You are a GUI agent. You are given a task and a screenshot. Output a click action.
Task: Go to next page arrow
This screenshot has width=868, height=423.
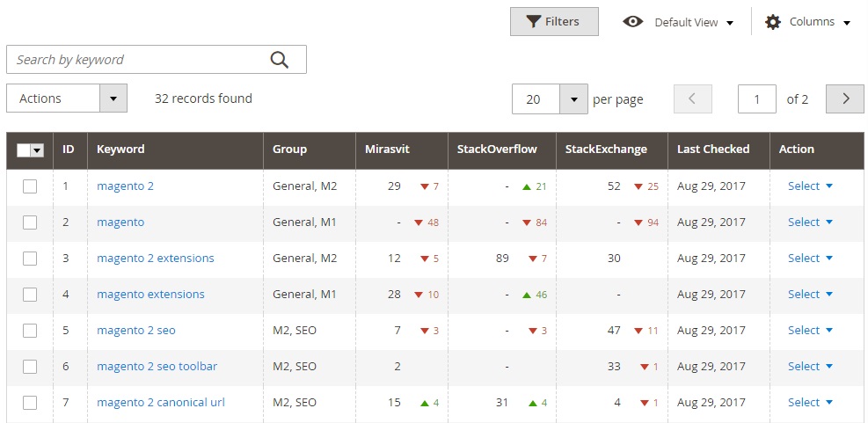845,98
